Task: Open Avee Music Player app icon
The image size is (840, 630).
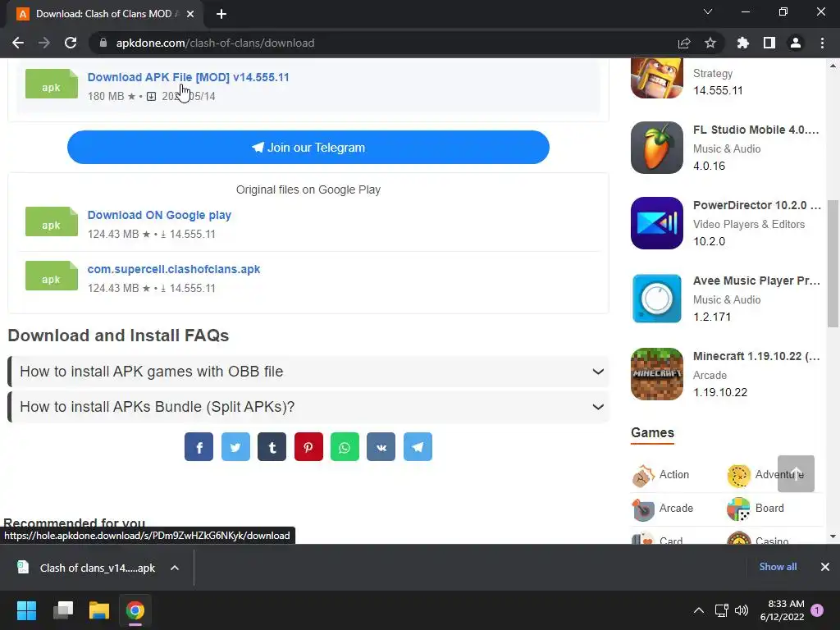Action: 657,299
